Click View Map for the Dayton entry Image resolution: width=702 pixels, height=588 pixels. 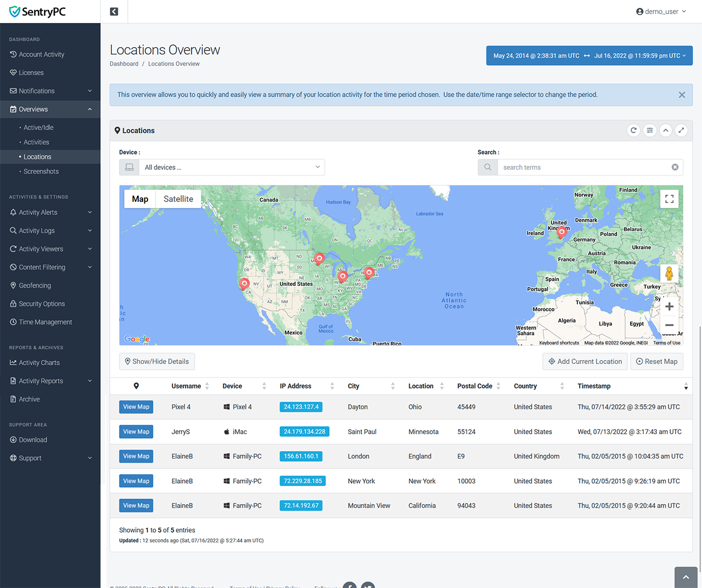[136, 407]
